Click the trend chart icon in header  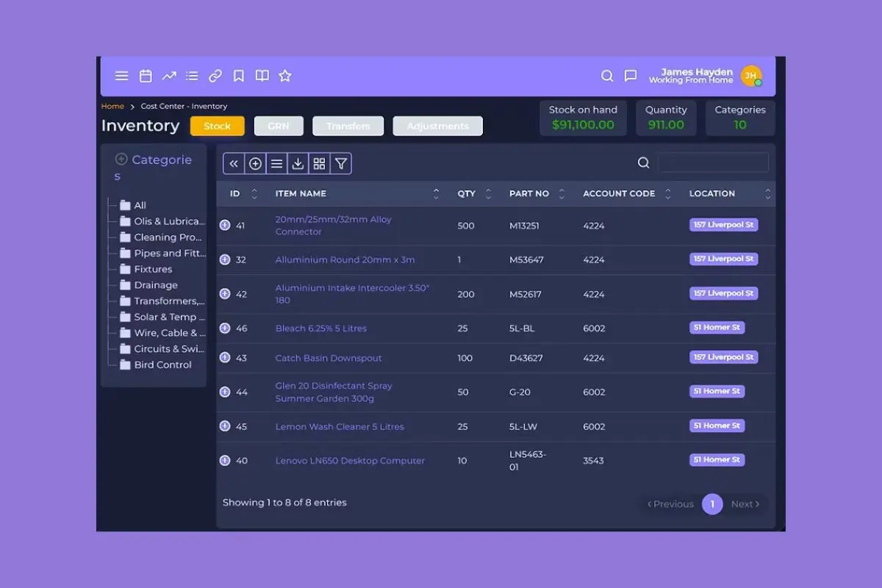(x=169, y=76)
